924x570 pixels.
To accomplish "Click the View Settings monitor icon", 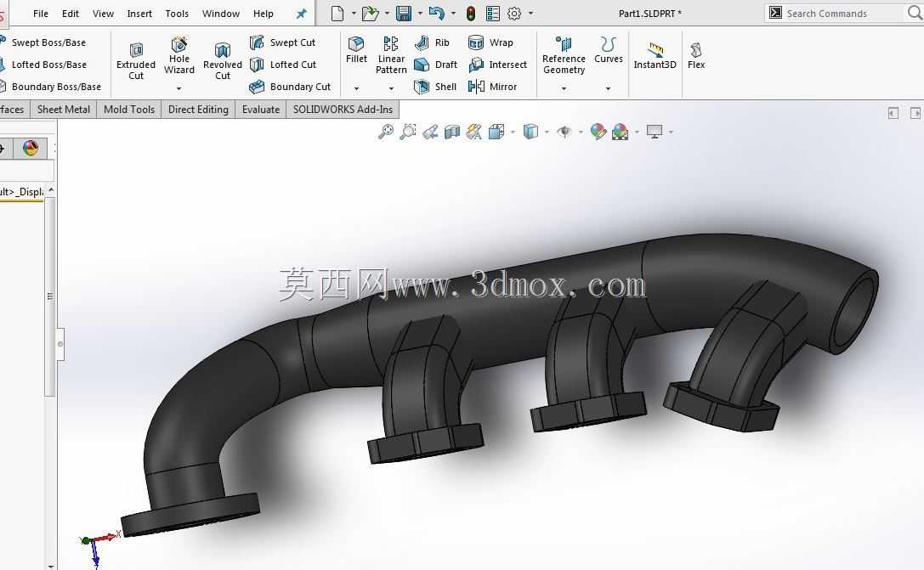I will tap(654, 132).
